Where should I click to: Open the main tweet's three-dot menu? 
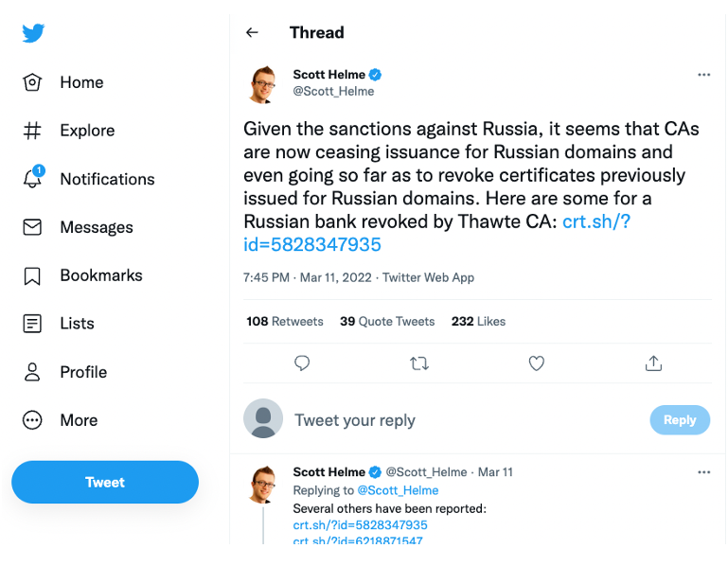tap(703, 75)
